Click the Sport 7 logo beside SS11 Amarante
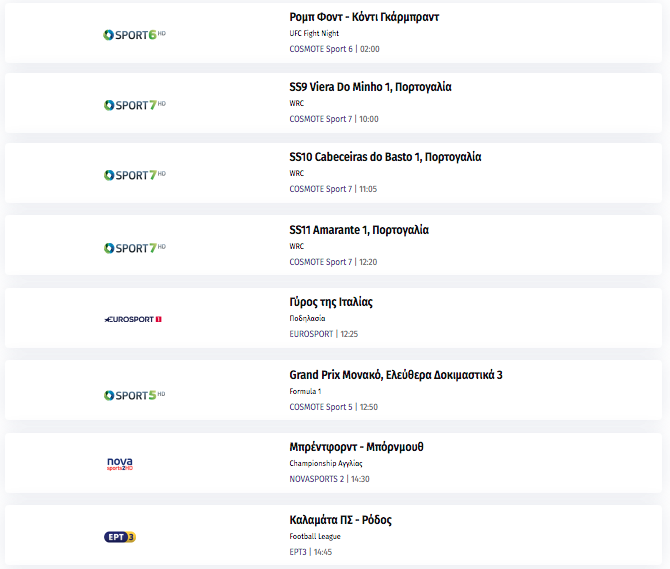 pos(135,248)
